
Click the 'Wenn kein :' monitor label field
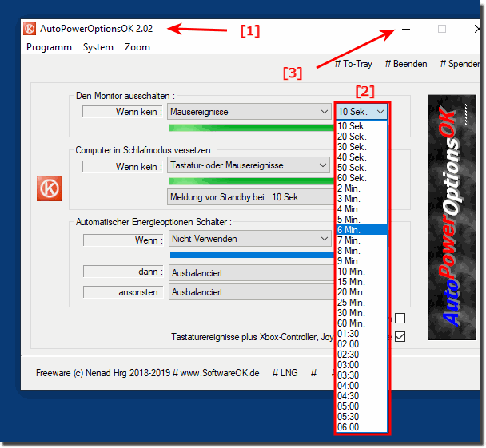pyautogui.click(x=123, y=112)
